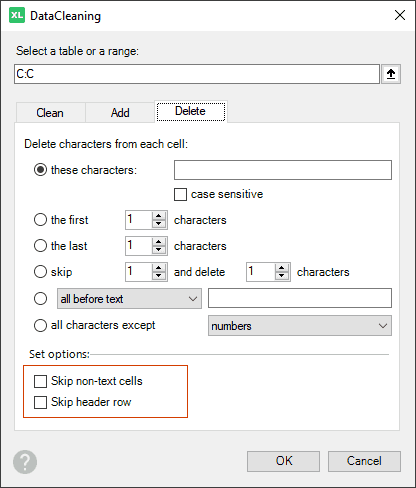Decrease the "and delete" characters count spinner
The image size is (416, 488).
point(282,276)
